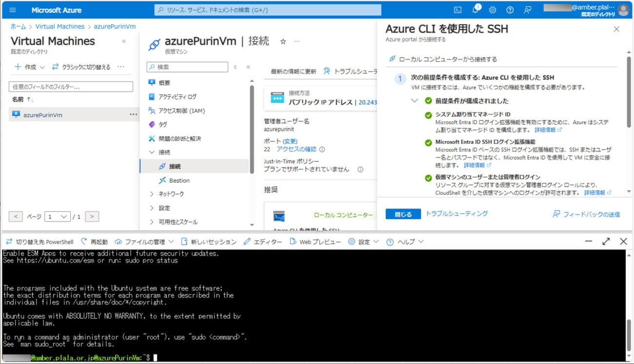Click the global search box
The width and height of the screenshot is (634, 364).
(268, 10)
